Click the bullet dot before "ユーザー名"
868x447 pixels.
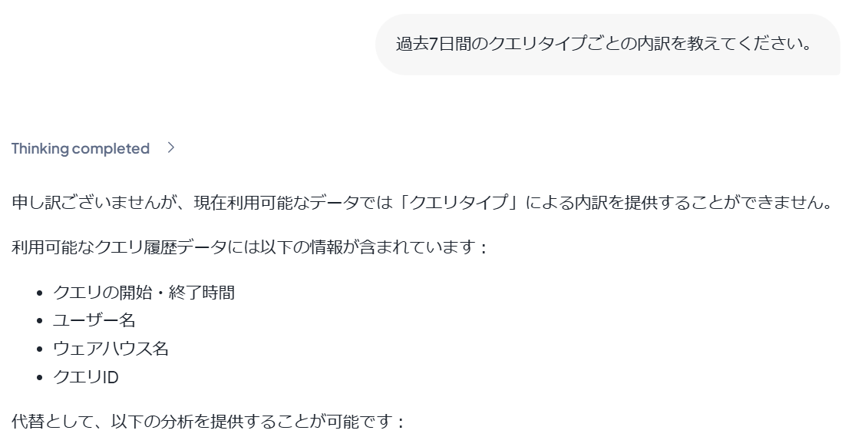(40, 321)
